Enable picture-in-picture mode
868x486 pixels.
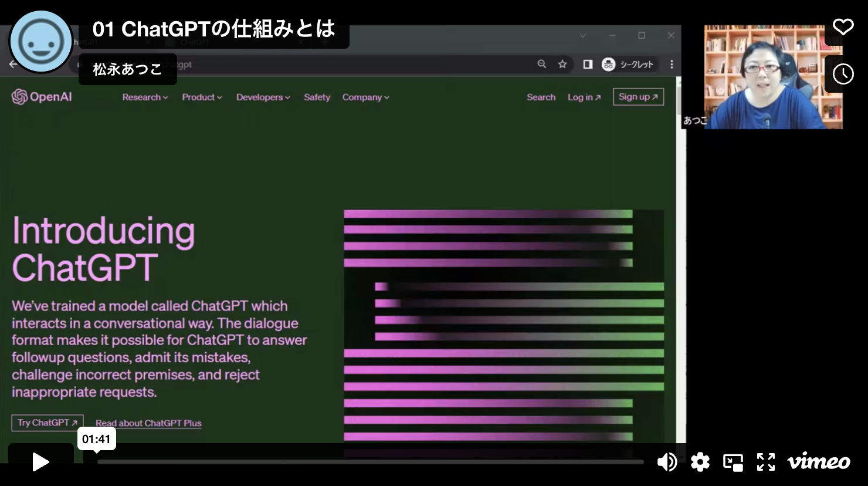[x=733, y=463]
